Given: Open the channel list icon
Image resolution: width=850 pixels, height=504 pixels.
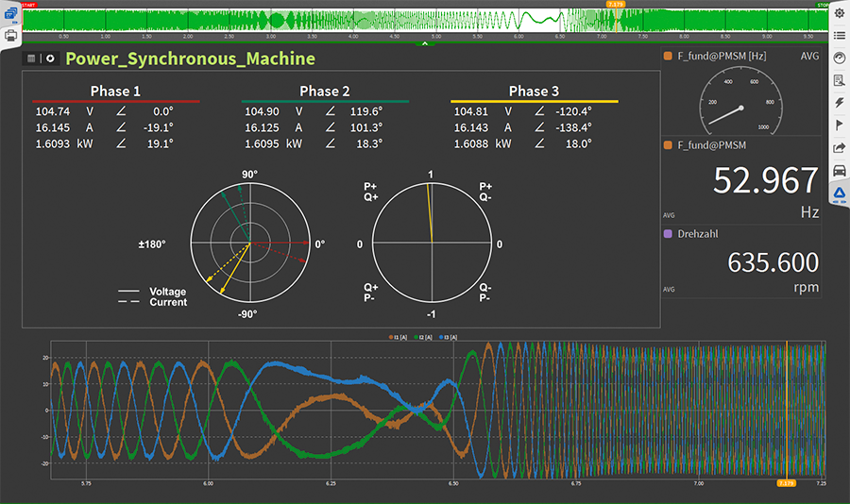Looking at the screenshot, I should click(839, 35).
